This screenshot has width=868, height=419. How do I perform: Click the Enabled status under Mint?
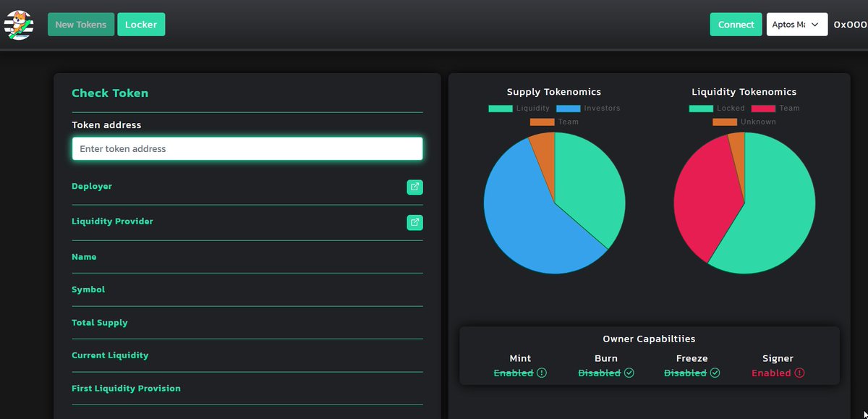coord(514,373)
